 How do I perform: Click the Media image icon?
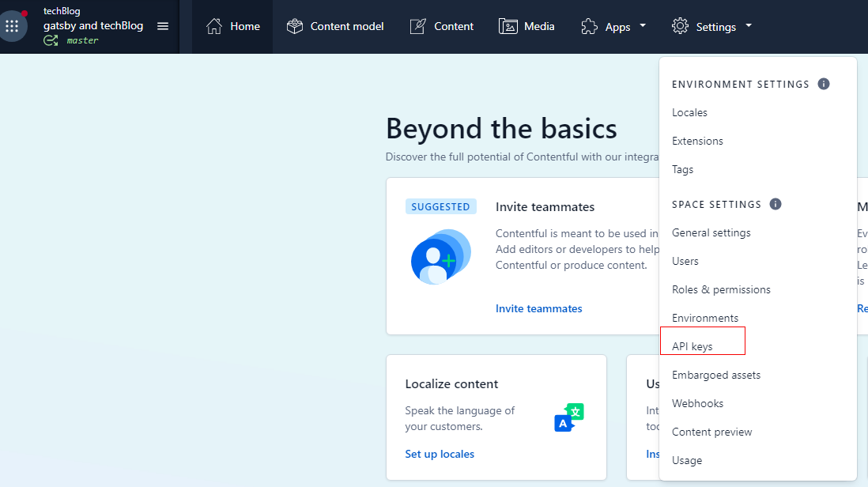(508, 26)
